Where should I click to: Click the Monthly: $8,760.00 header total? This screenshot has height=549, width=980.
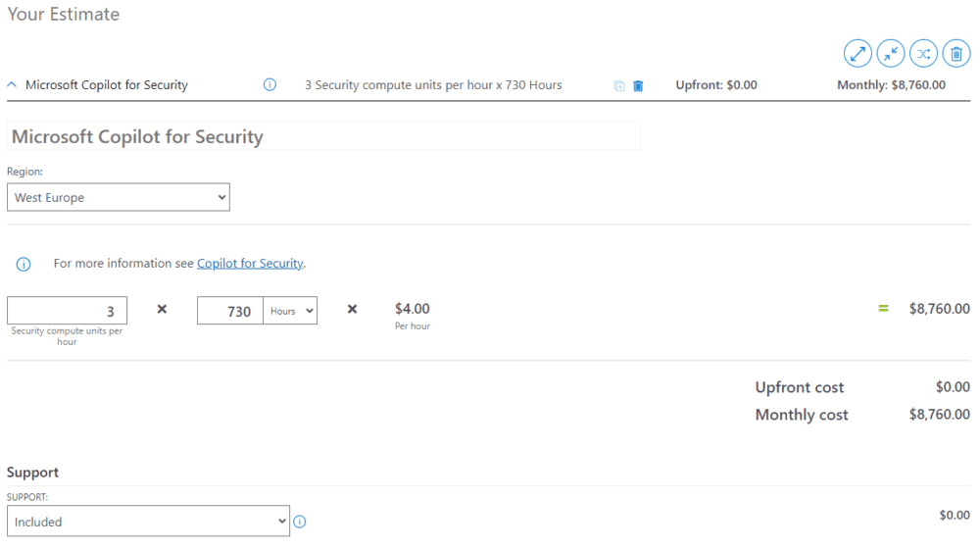891,85
